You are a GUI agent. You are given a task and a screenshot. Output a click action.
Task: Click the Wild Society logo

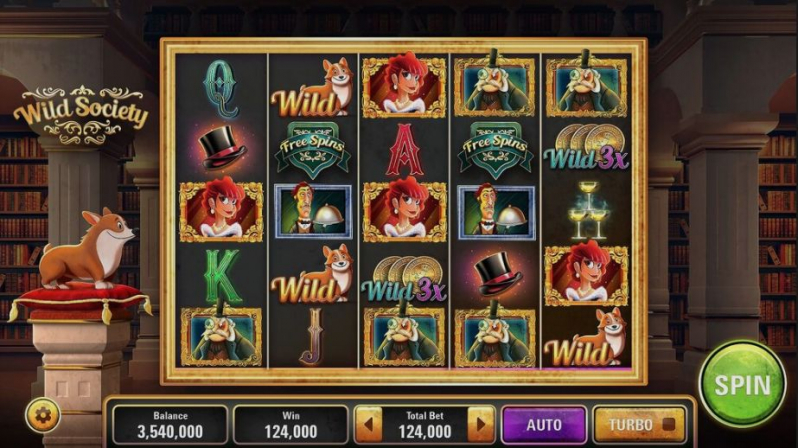tap(81, 115)
